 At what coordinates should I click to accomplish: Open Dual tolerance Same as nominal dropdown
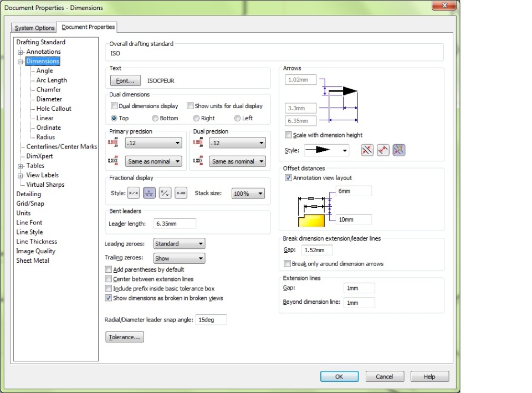237,161
